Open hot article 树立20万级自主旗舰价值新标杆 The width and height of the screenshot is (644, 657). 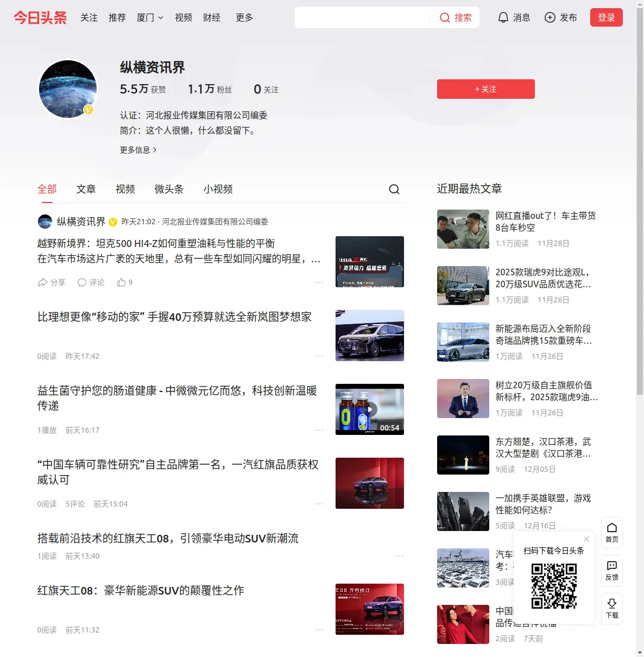point(547,391)
